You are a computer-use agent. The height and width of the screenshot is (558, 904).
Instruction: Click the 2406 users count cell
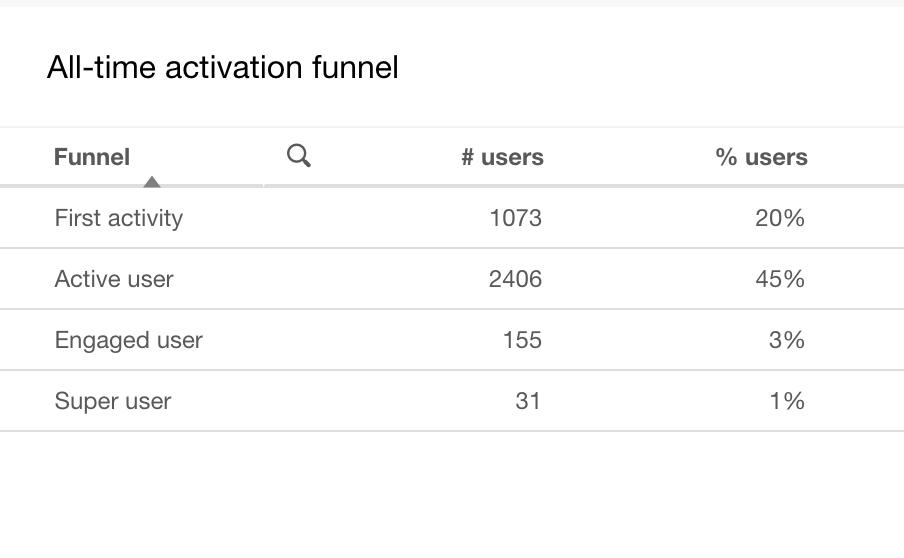tap(515, 279)
